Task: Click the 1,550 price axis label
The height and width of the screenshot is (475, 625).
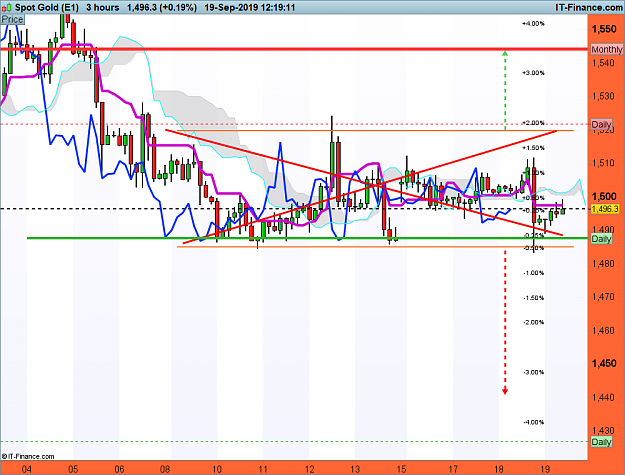Action: 604,29
